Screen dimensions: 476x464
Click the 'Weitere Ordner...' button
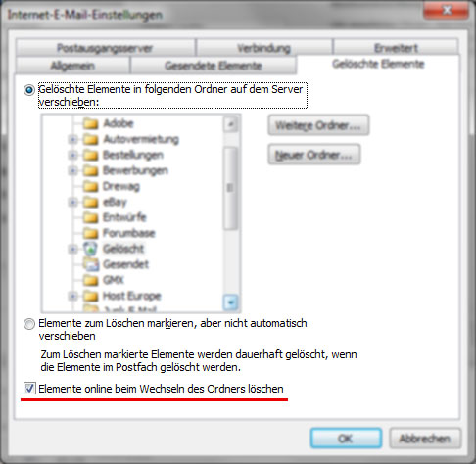[318, 125]
